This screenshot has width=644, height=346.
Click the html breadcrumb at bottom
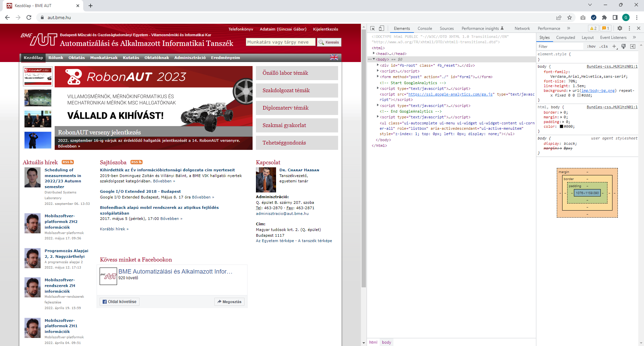[373, 342]
